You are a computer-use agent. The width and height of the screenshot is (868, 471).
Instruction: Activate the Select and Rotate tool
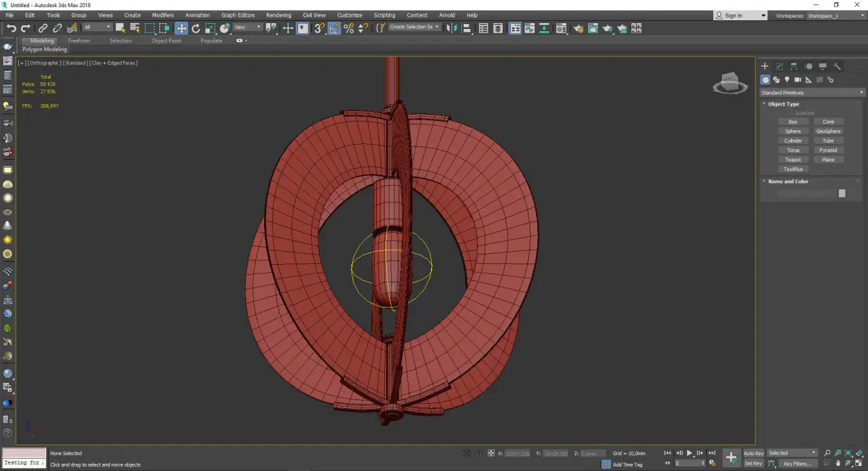pyautogui.click(x=195, y=28)
